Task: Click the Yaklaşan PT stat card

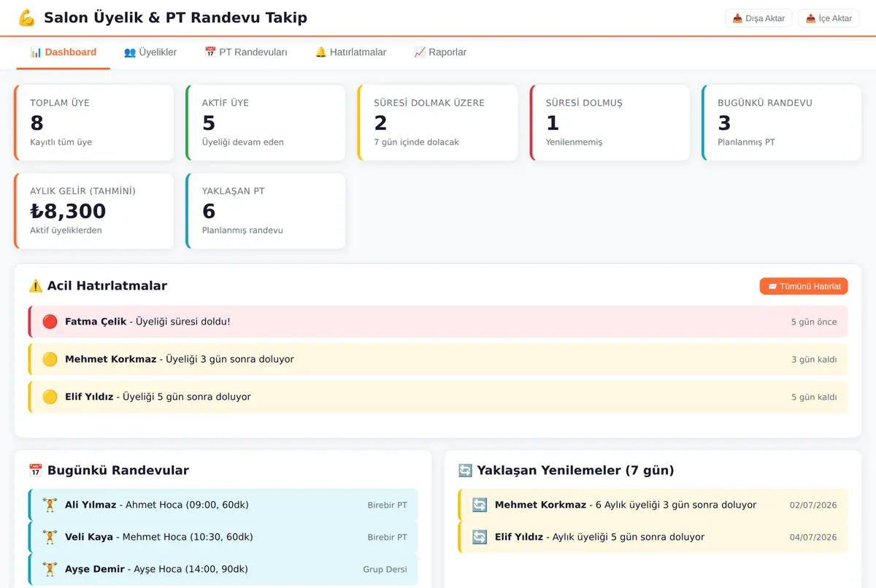Action: tap(266, 211)
